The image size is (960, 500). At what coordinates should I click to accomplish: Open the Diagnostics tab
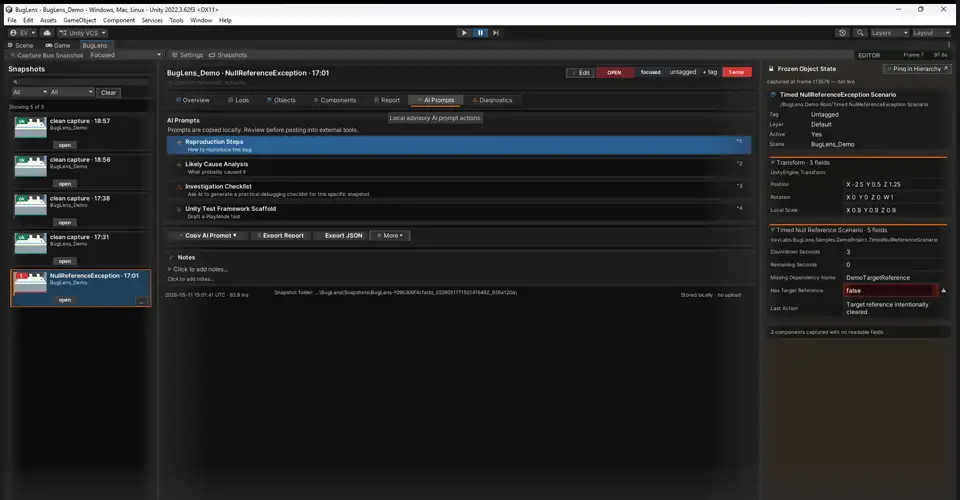[492, 100]
